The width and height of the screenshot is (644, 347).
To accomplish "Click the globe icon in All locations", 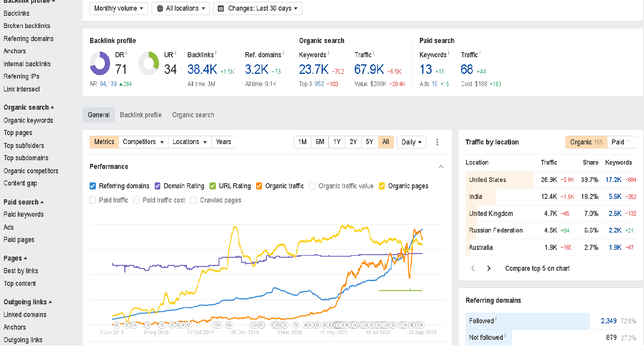I will [160, 9].
